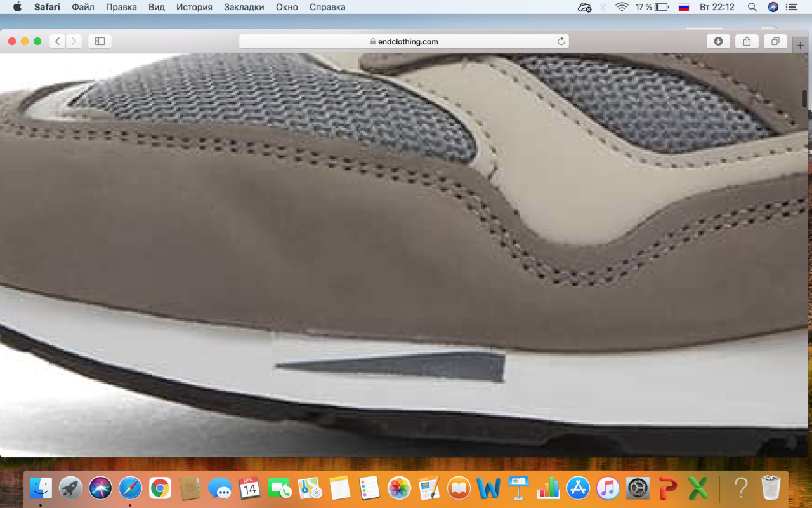Open the Safari downloads list

(718, 41)
